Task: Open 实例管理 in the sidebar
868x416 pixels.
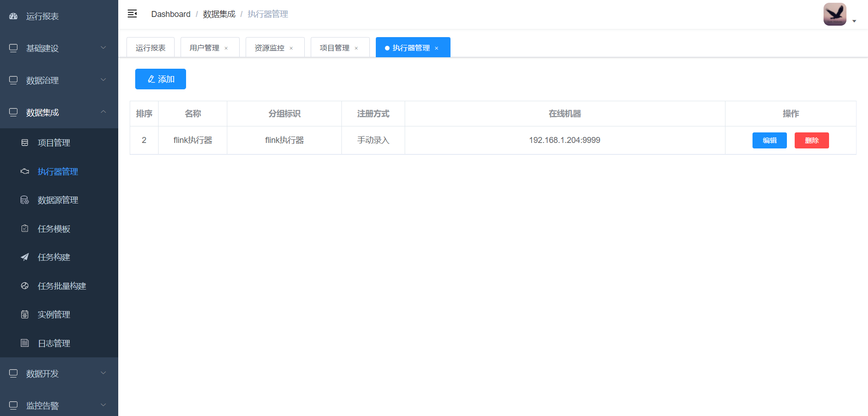Action: click(59, 314)
